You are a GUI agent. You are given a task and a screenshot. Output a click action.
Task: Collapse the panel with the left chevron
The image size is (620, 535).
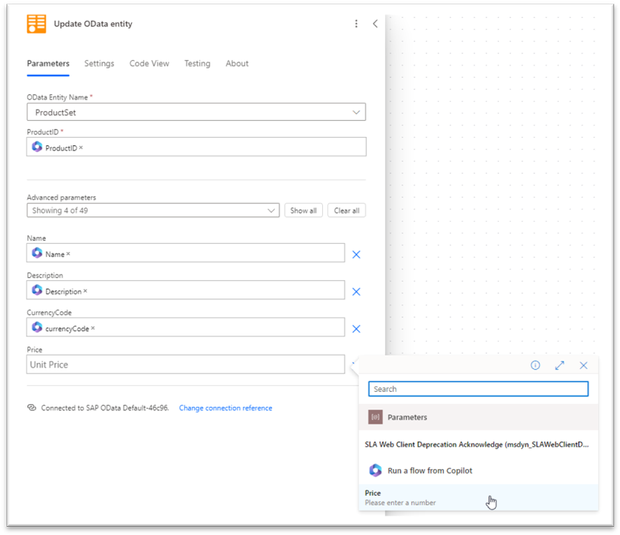[x=375, y=24]
